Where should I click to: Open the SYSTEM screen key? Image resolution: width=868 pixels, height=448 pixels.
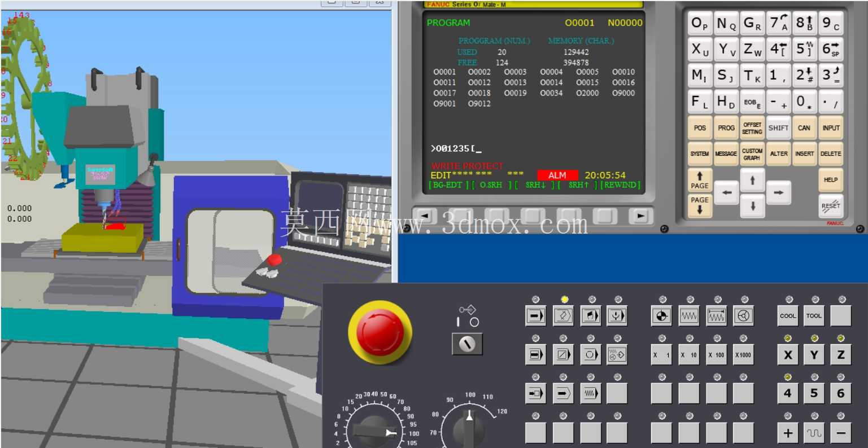(x=700, y=153)
